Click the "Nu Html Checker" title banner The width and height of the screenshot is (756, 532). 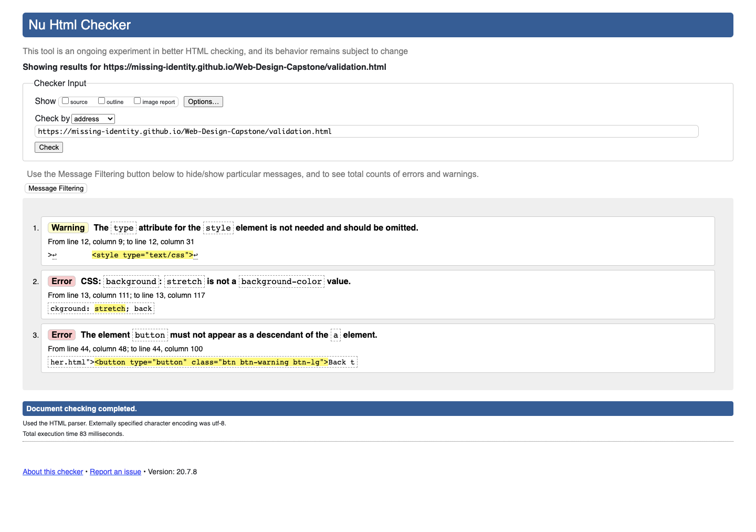[x=79, y=25]
